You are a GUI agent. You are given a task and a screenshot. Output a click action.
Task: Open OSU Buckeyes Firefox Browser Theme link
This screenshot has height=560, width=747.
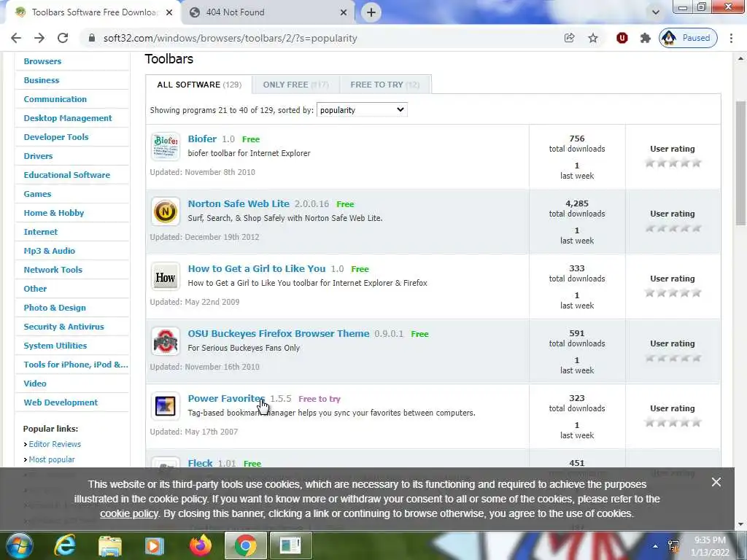278,333
